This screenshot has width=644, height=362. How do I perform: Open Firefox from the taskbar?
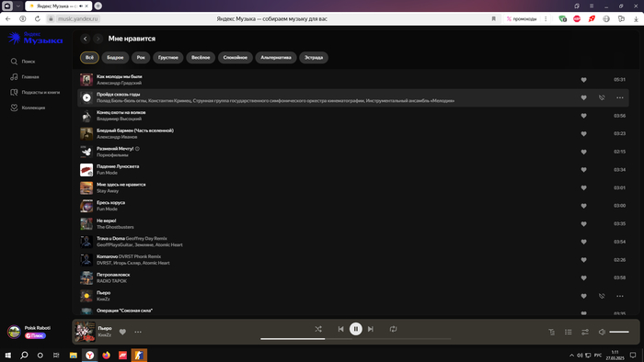point(106,355)
